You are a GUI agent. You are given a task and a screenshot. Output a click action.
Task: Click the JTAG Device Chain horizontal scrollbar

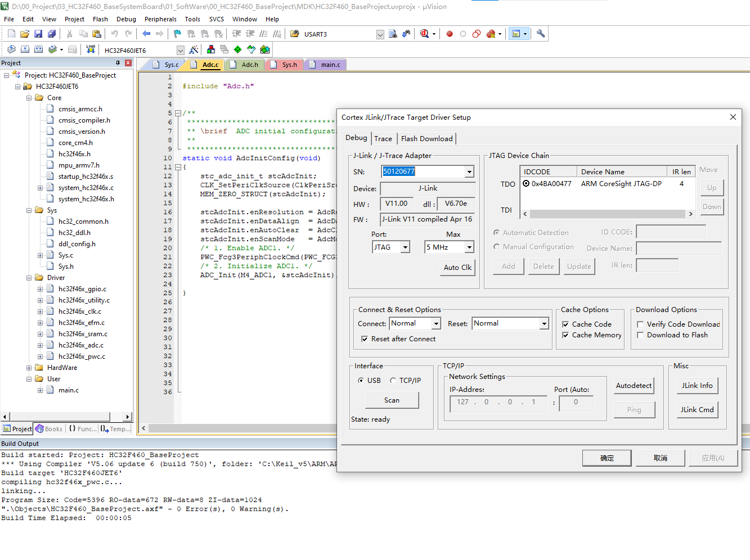tap(608, 214)
